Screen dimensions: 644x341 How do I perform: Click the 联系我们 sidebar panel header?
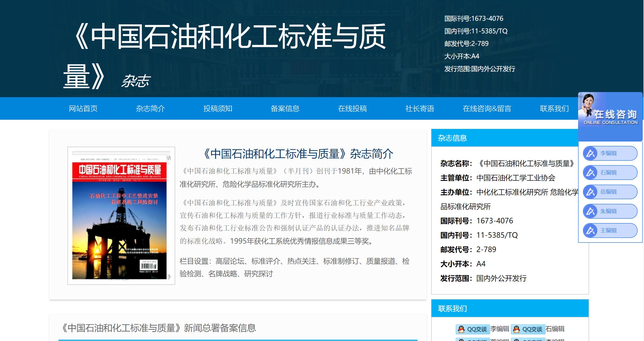pyautogui.click(x=510, y=308)
